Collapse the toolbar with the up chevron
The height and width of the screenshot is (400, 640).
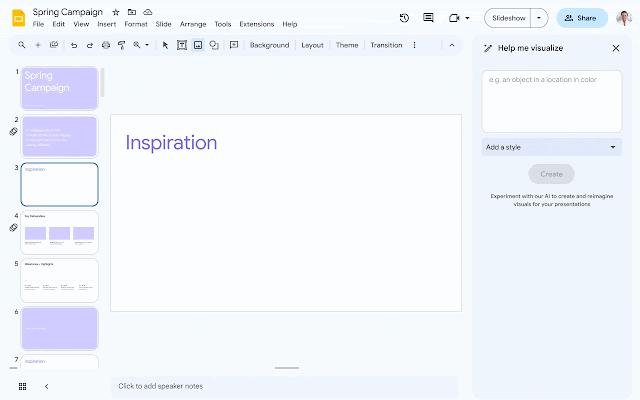pos(452,45)
